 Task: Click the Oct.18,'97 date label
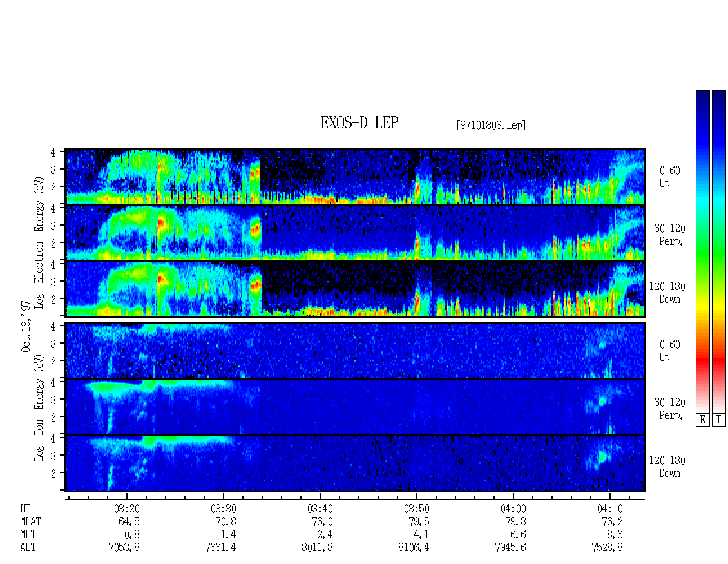pyautogui.click(x=26, y=326)
